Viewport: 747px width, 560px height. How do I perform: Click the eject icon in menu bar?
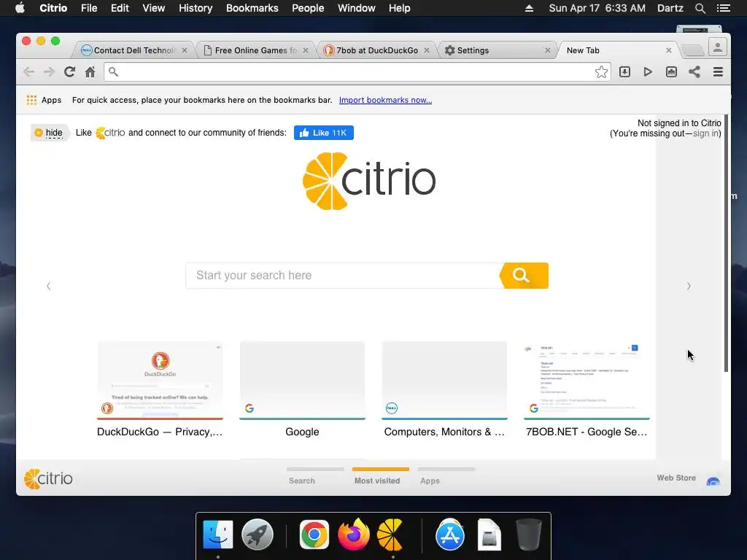pos(529,8)
